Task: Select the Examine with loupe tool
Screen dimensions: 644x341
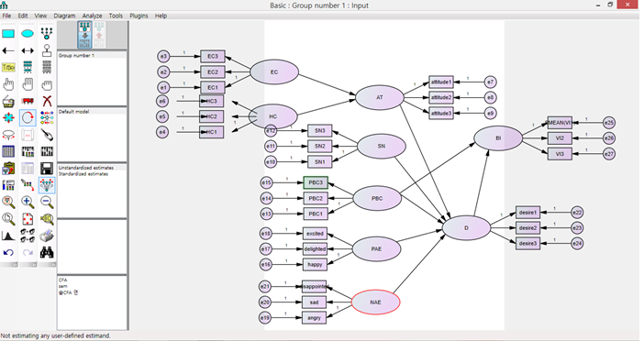Action: (47, 219)
